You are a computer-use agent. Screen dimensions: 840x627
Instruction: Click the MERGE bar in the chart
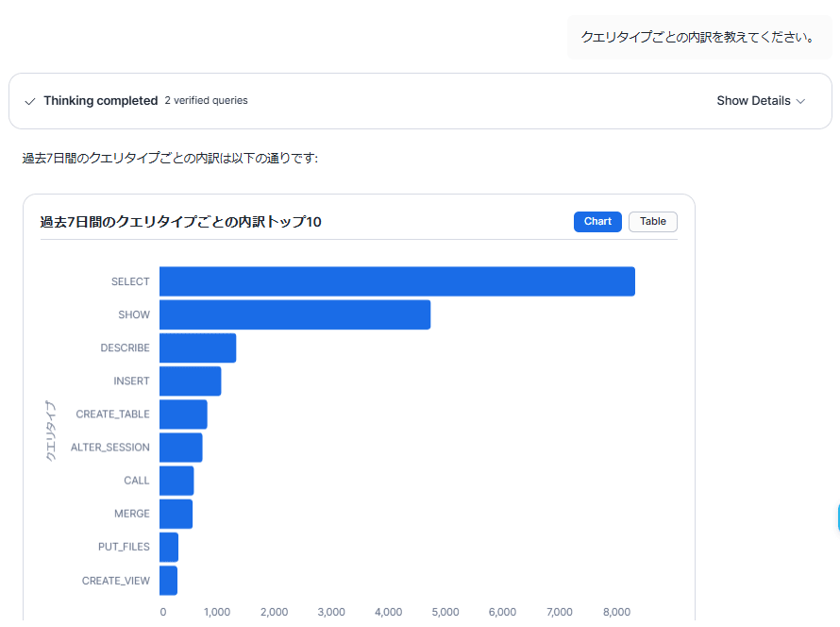tap(176, 514)
